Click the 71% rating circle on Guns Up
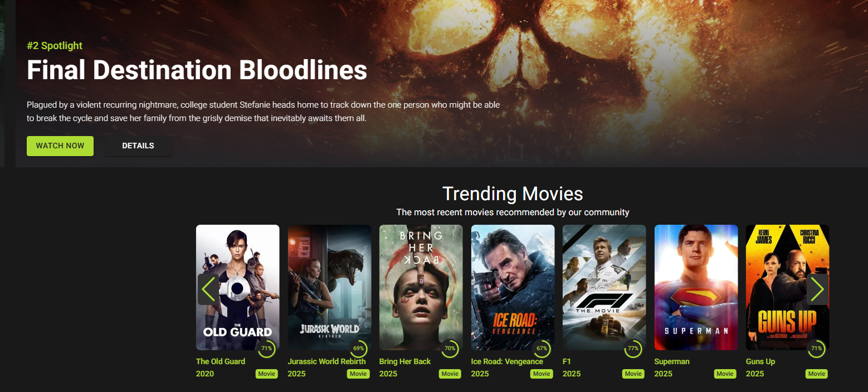 (x=816, y=349)
